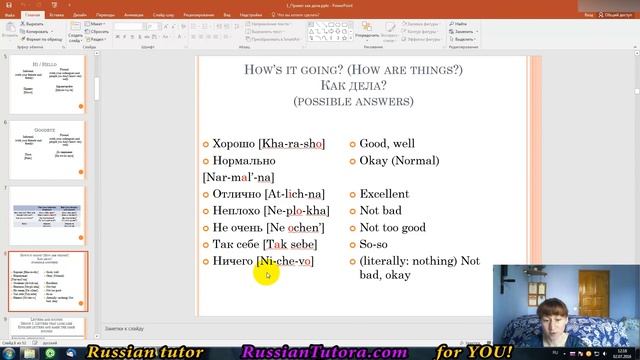Switch to Transitions (Переходы) tab
This screenshot has width=640, height=360.
pos(105,15)
